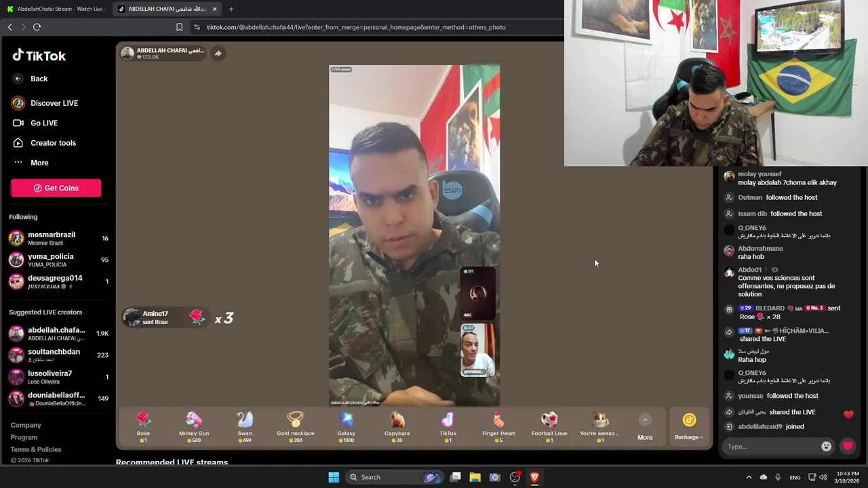Send a Rose gift

click(143, 427)
